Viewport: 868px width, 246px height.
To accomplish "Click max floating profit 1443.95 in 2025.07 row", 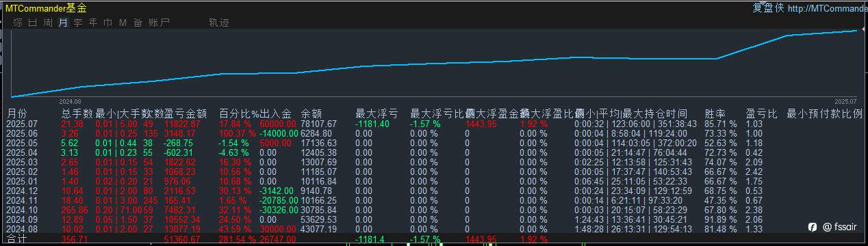I will [481, 124].
